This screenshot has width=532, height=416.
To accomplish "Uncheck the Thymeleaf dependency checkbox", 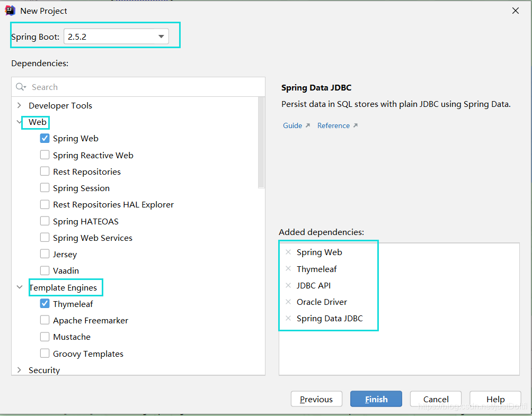I will (x=45, y=304).
